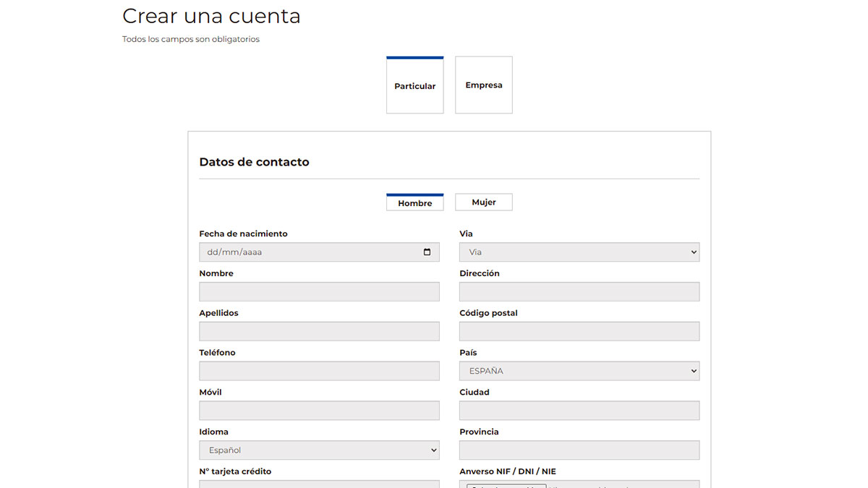This screenshot has width=868, height=488.
Task: Select the Móvil input field
Action: click(x=319, y=410)
